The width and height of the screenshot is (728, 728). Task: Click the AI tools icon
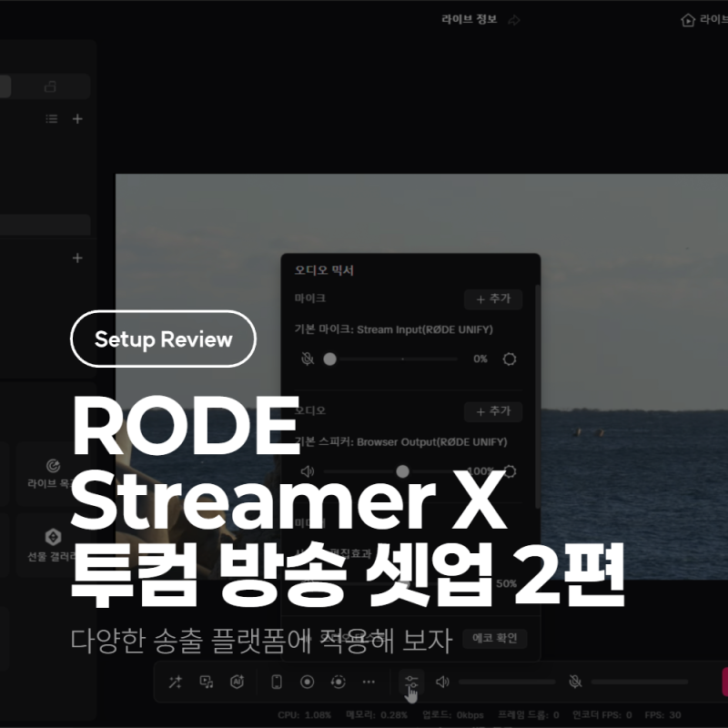[x=238, y=682]
